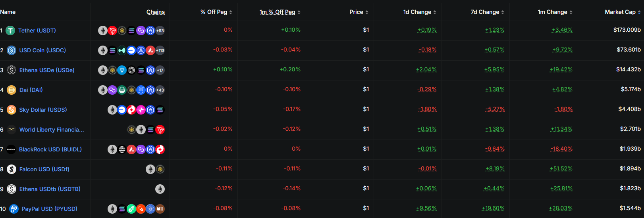
Task: Click the Sky Dollar logo icon
Action: coord(12,110)
